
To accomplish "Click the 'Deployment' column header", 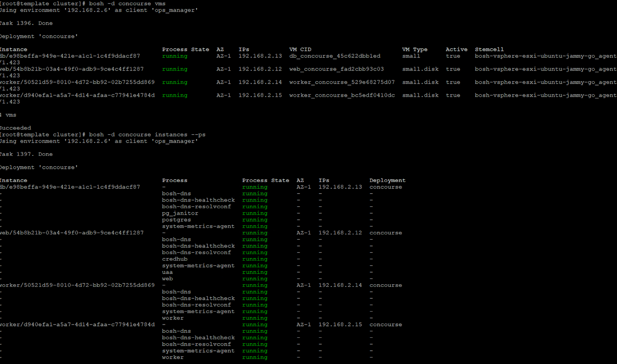I will pos(388,180).
